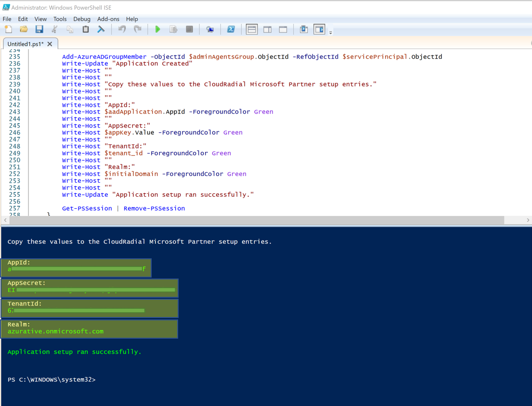Open the Help menu

(132, 19)
